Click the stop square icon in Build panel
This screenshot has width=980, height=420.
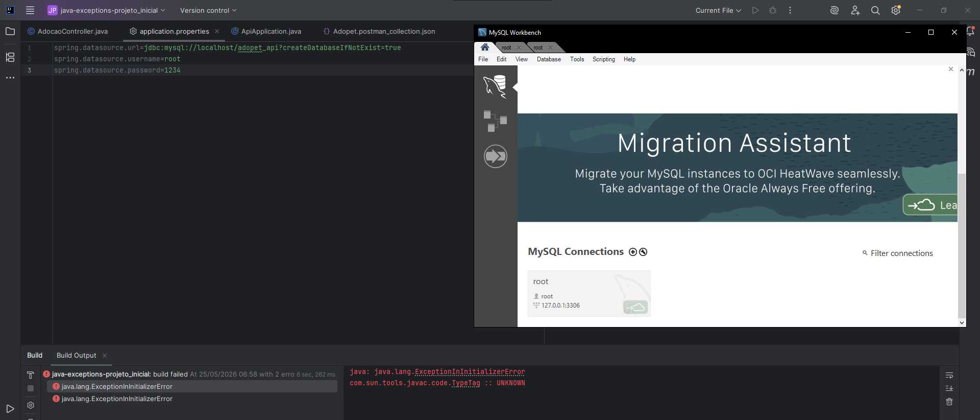pyautogui.click(x=31, y=388)
